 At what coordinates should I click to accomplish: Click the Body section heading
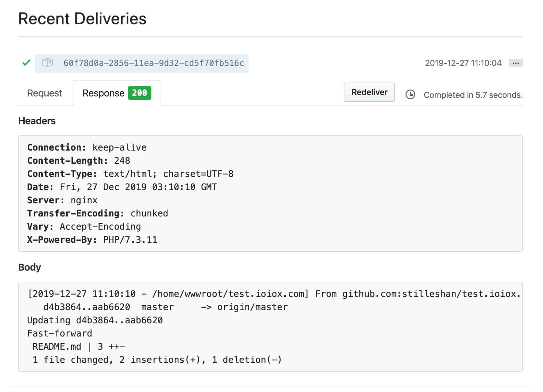[x=30, y=267]
